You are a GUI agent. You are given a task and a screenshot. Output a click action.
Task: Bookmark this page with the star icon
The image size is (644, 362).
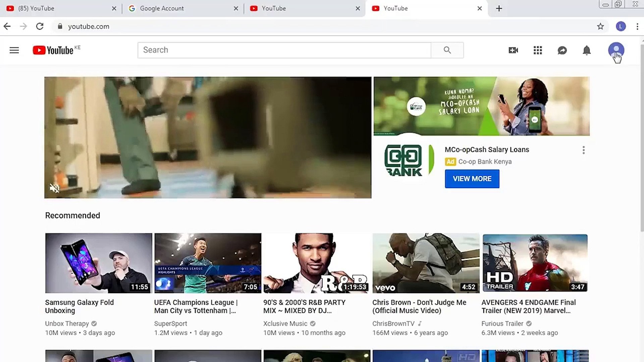600,26
